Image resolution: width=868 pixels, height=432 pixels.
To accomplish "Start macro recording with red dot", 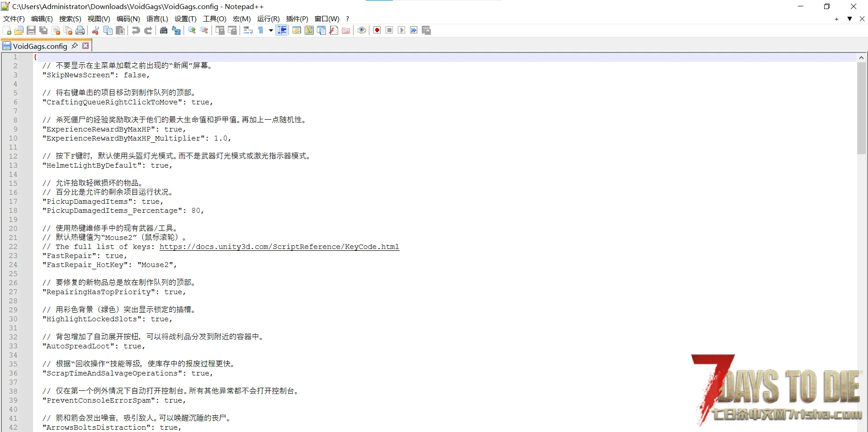I will (377, 30).
